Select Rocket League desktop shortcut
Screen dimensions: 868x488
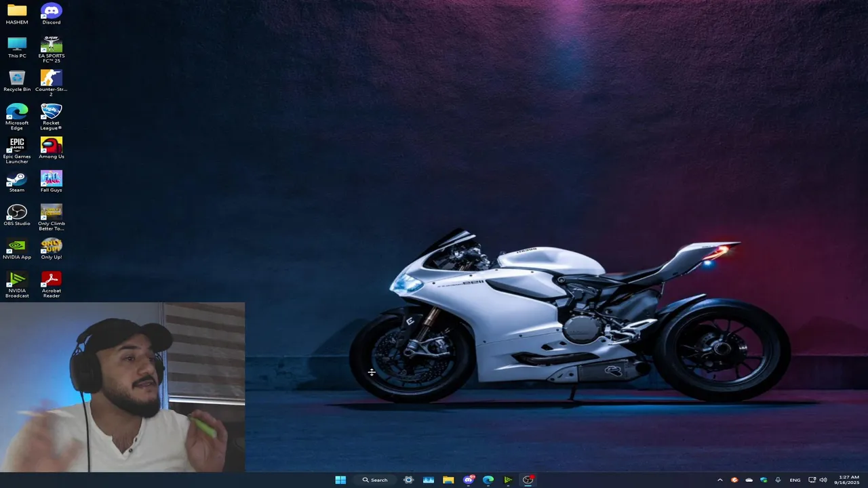[51, 117]
